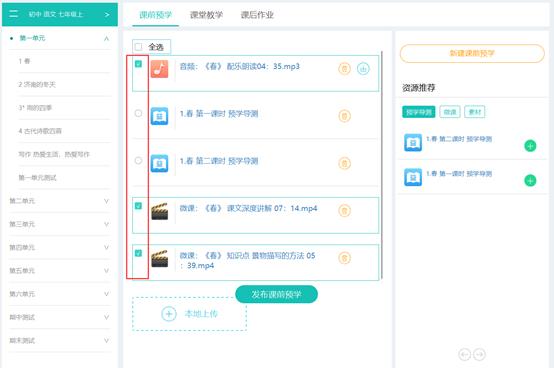Switch to the 课堂教学 tab

coord(206,15)
